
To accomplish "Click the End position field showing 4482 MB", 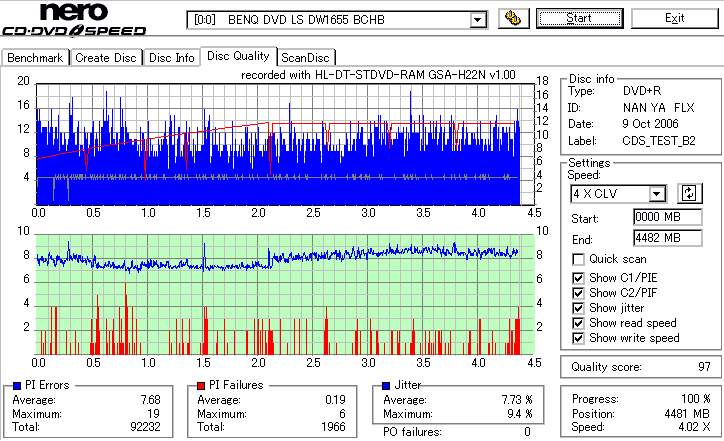I will click(668, 238).
